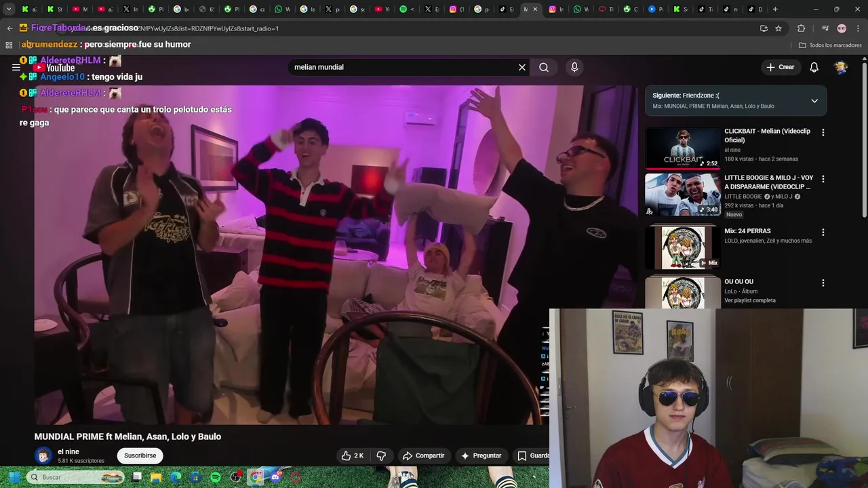Open the YouTube notifications bell

tap(814, 67)
